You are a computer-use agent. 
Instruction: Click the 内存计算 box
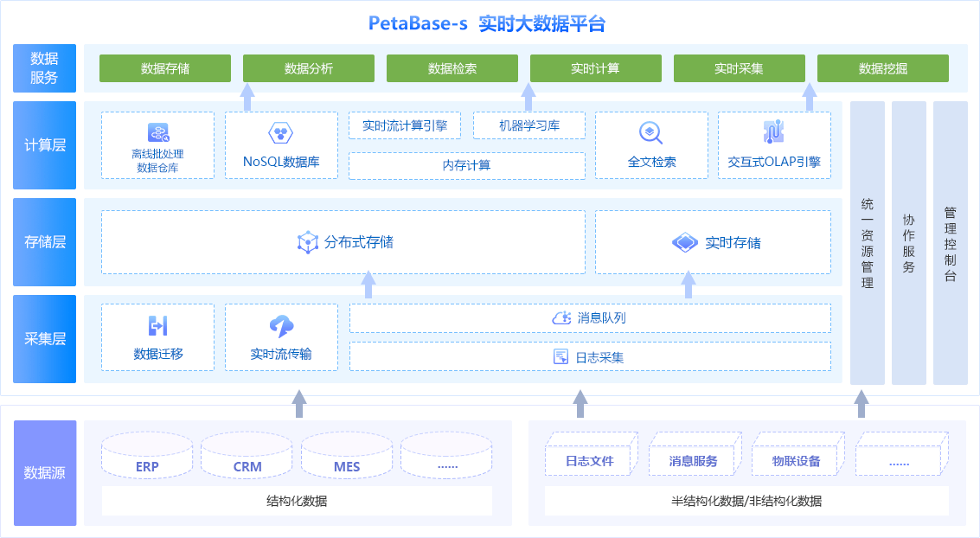(467, 165)
